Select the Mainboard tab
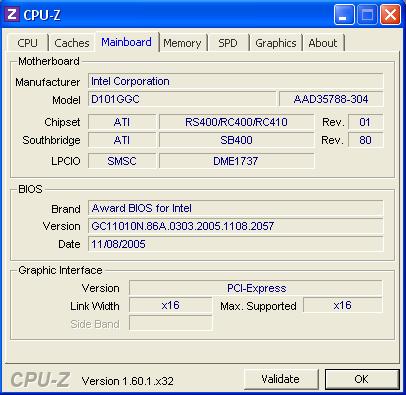Screen dimensions: 406x395 coord(127,42)
